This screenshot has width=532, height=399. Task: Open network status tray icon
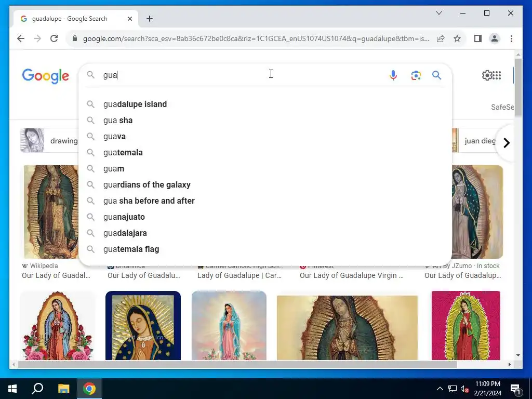(453, 389)
